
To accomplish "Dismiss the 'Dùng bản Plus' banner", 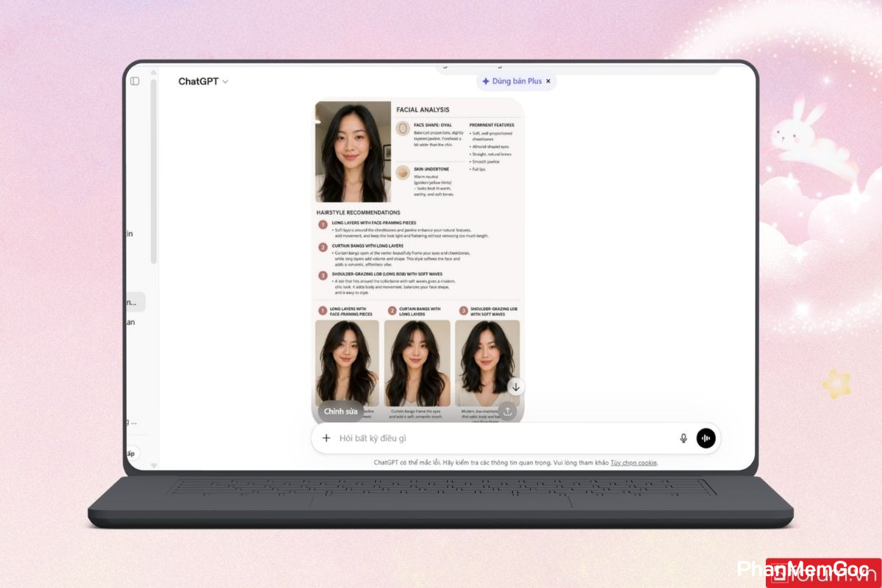I will [x=548, y=82].
